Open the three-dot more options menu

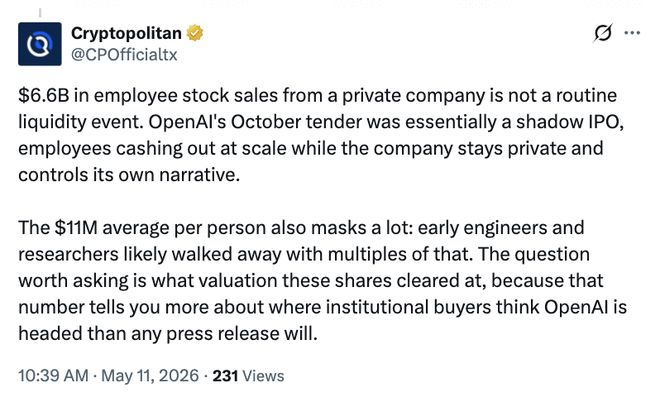coord(632,33)
